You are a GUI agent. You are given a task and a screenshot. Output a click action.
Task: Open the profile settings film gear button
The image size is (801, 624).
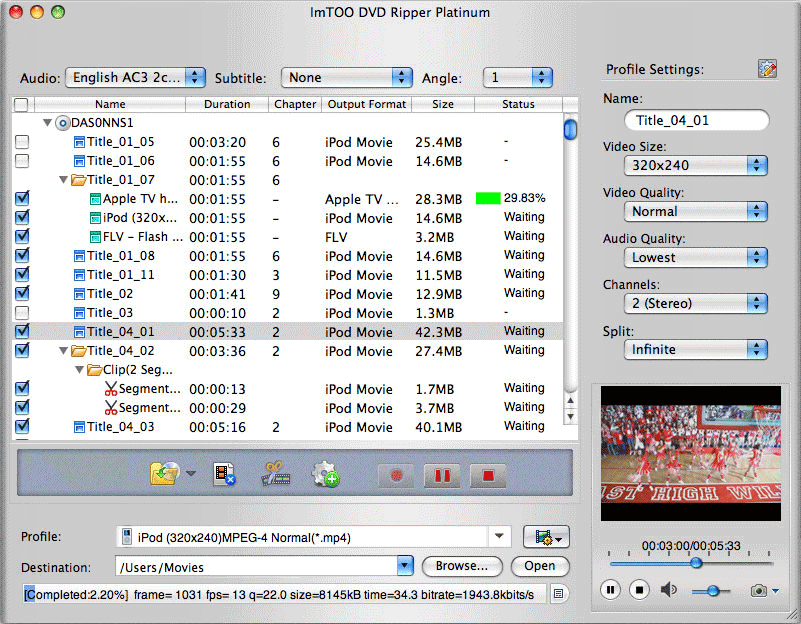click(546, 537)
